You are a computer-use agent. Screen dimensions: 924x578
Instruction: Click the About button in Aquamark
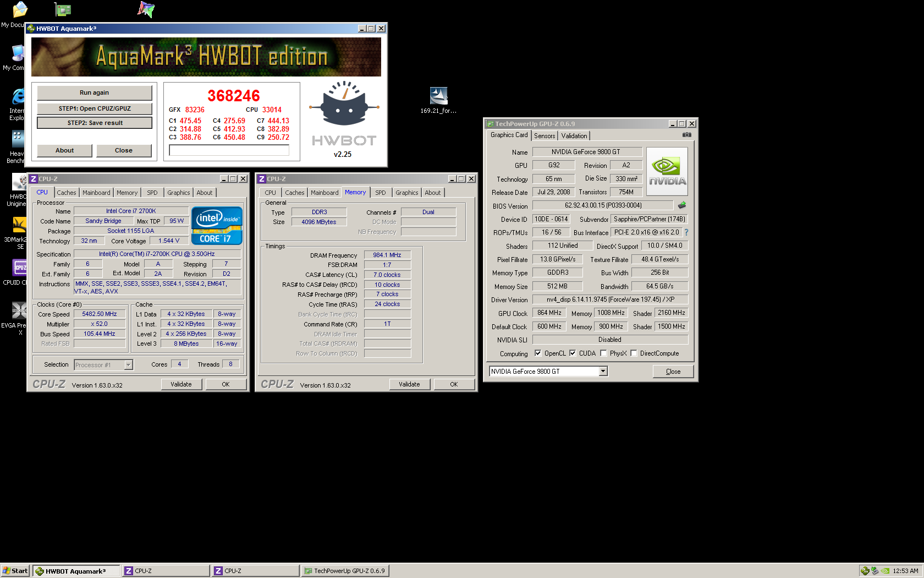tap(64, 150)
